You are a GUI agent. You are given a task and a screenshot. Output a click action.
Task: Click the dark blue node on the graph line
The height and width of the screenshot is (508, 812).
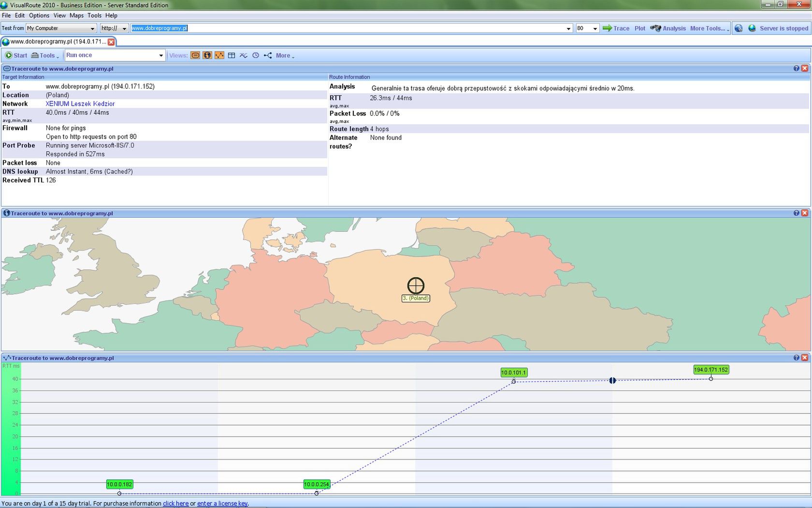coord(612,381)
